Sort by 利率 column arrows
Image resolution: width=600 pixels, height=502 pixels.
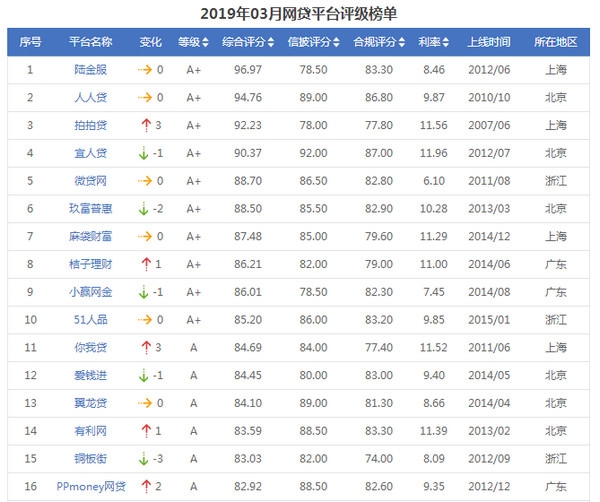click(x=445, y=42)
